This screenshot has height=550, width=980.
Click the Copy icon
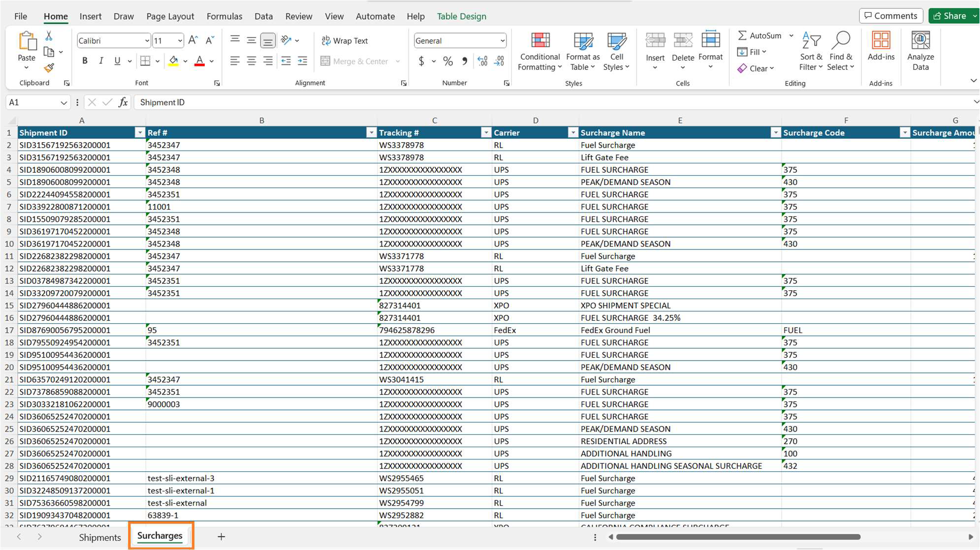[x=49, y=52]
